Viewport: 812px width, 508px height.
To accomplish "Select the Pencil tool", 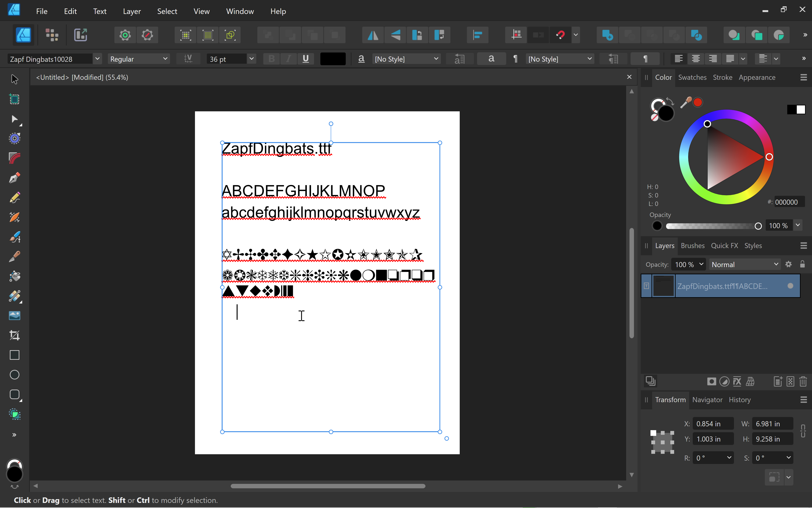I will 14,197.
